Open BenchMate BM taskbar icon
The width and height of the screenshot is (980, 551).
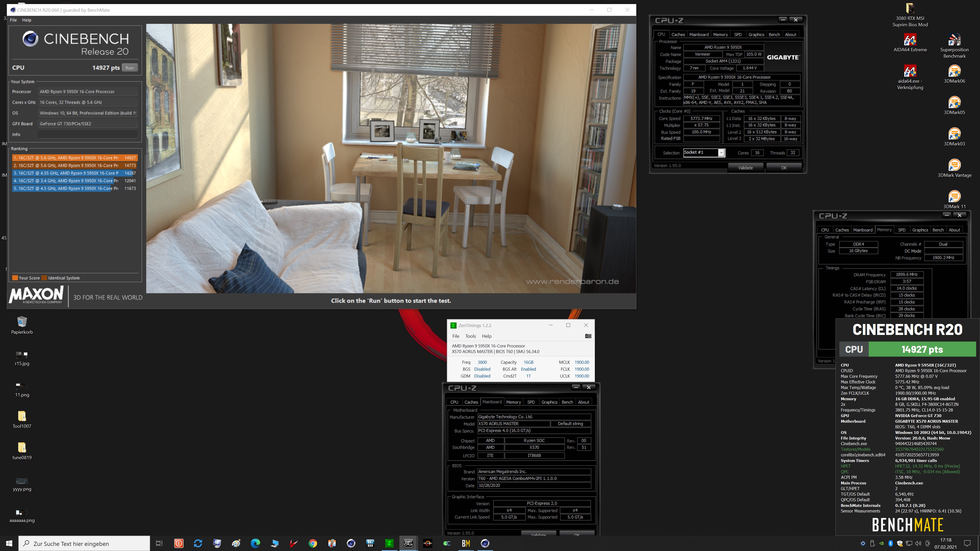(466, 543)
